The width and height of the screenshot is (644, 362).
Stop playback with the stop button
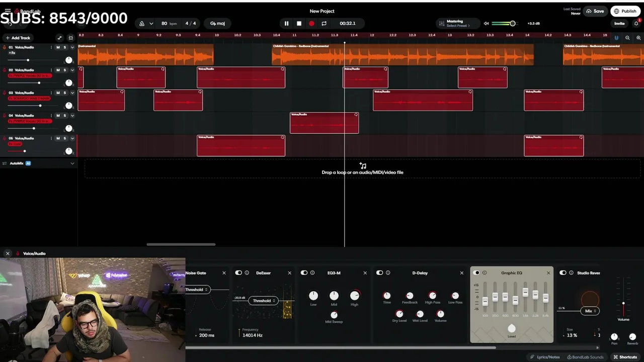click(299, 24)
